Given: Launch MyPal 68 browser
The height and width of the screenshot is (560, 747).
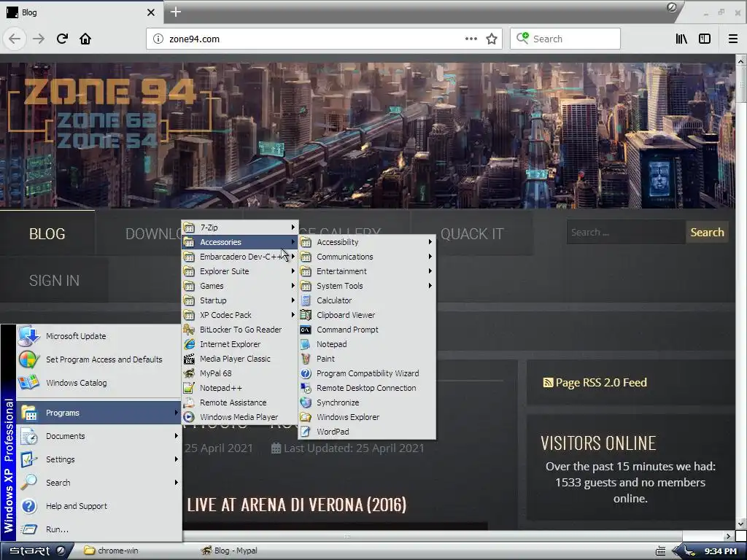Looking at the screenshot, I should 240,373.
